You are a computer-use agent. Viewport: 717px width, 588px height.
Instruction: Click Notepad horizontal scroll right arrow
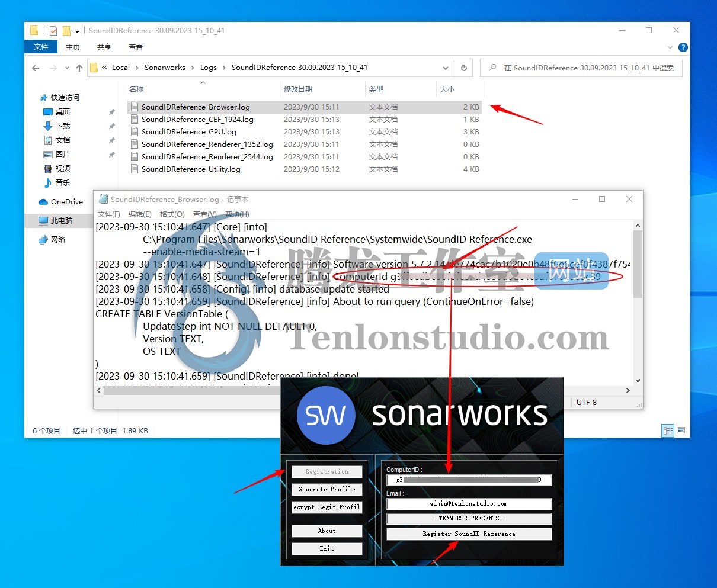(628, 390)
